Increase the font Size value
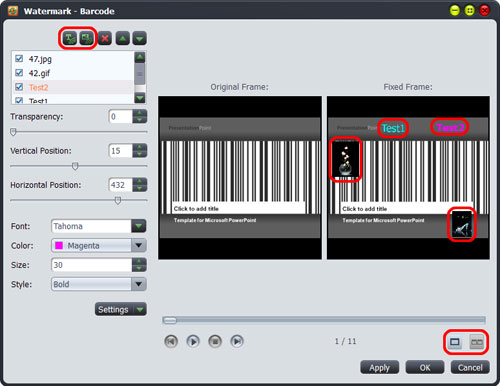This screenshot has height=386, width=500. tap(139, 261)
